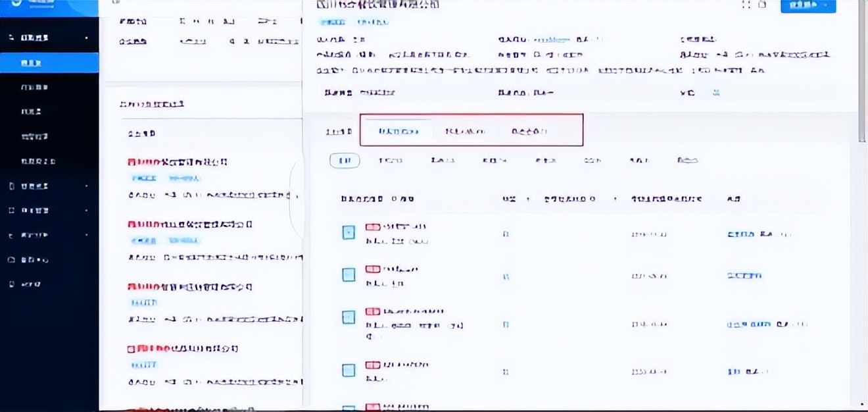
Task: Check the checkbox on the second company row
Action: pos(348,274)
